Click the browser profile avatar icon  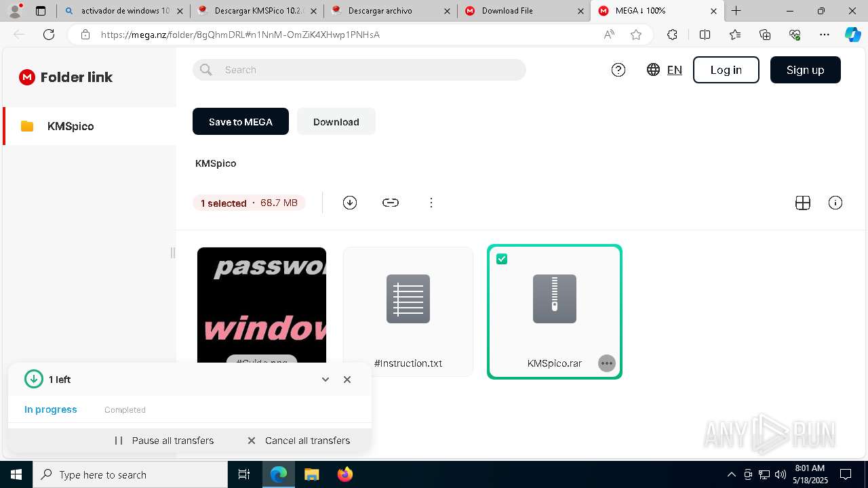[15, 11]
